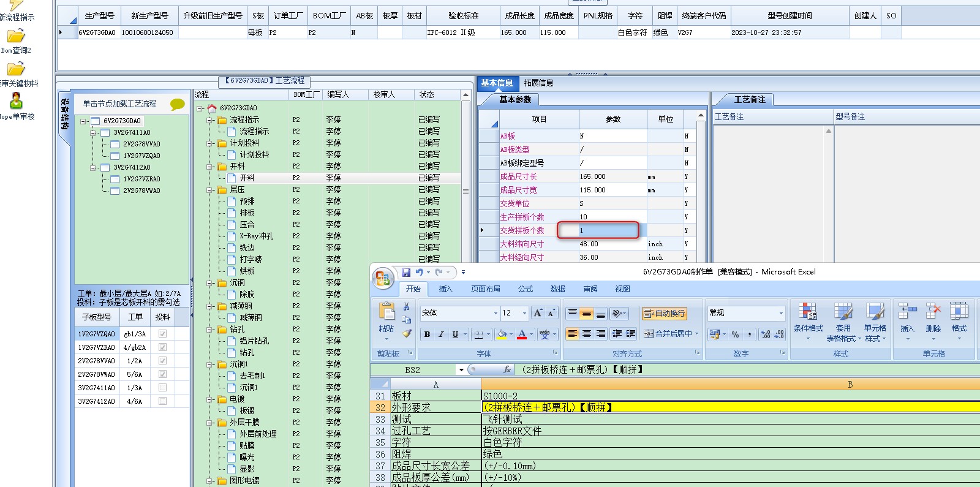Open the 基本信息 tab
Viewport: 980px width, 487px height.
497,83
